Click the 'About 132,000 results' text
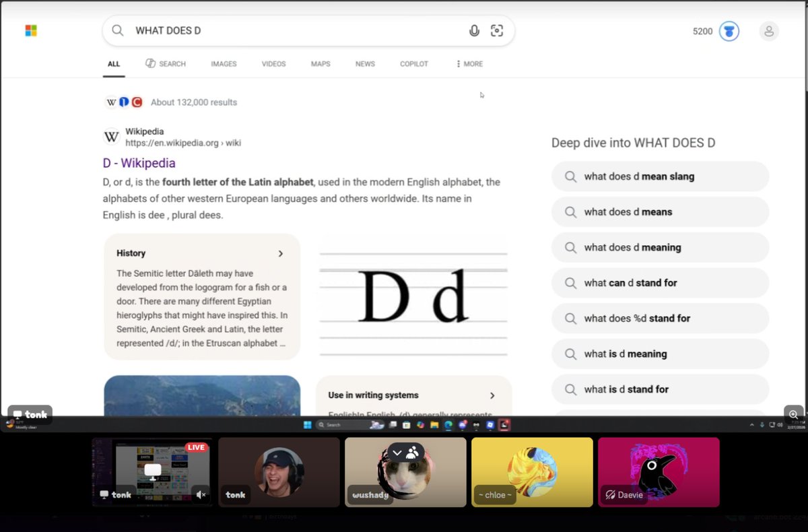808x532 pixels. point(194,102)
